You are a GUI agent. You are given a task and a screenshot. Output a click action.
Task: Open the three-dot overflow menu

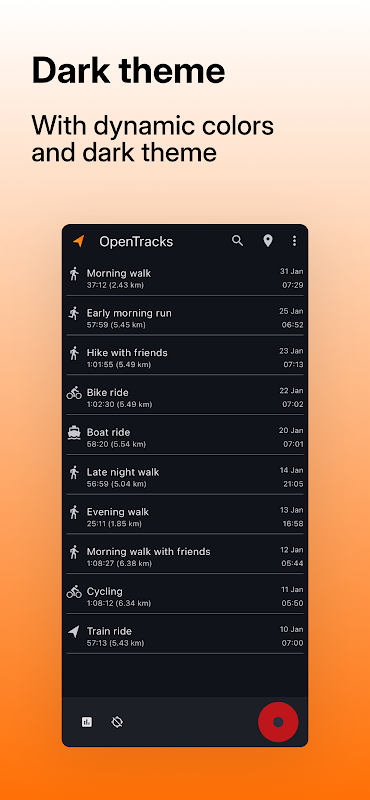click(294, 241)
